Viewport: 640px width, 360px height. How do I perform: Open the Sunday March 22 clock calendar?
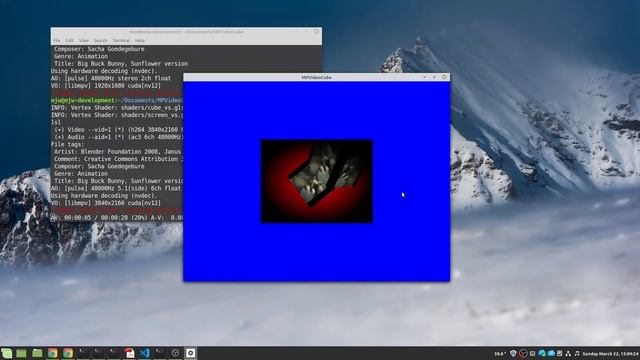tap(610, 354)
